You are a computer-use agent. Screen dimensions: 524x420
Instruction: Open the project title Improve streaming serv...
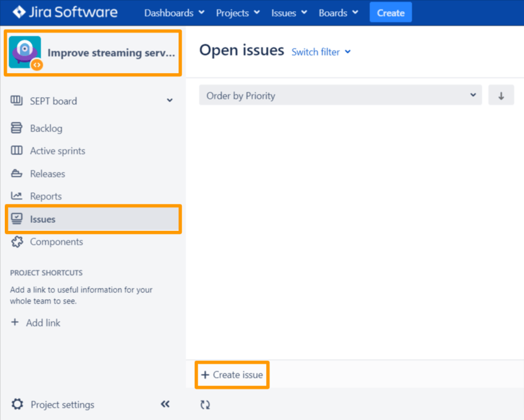[111, 53]
